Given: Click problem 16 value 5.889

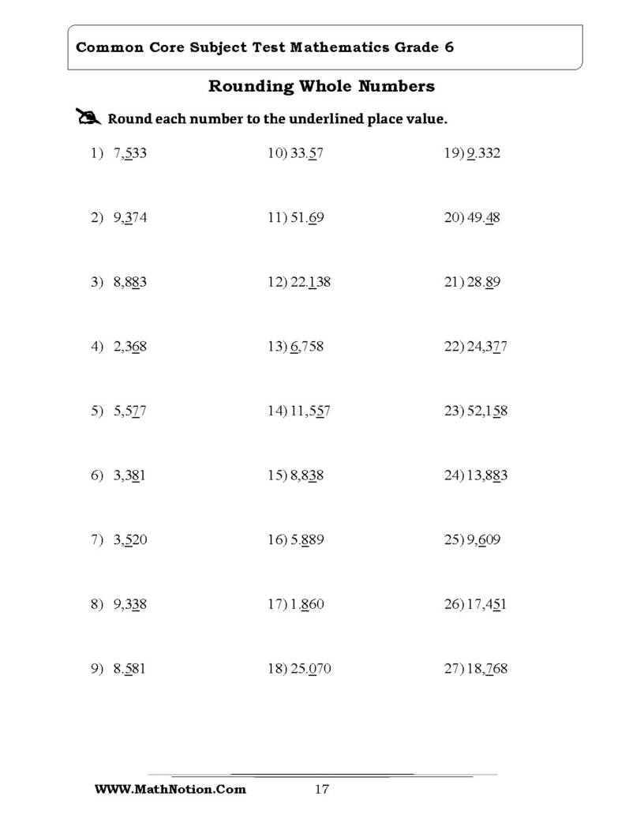Looking at the screenshot, I should [x=307, y=540].
